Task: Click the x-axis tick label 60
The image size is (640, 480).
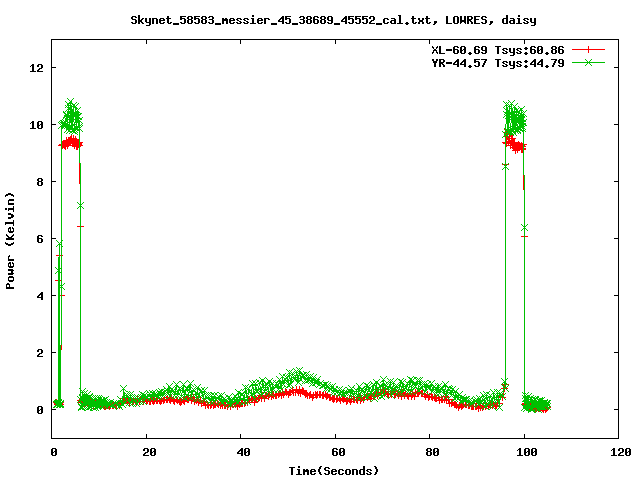Action: coord(338,452)
